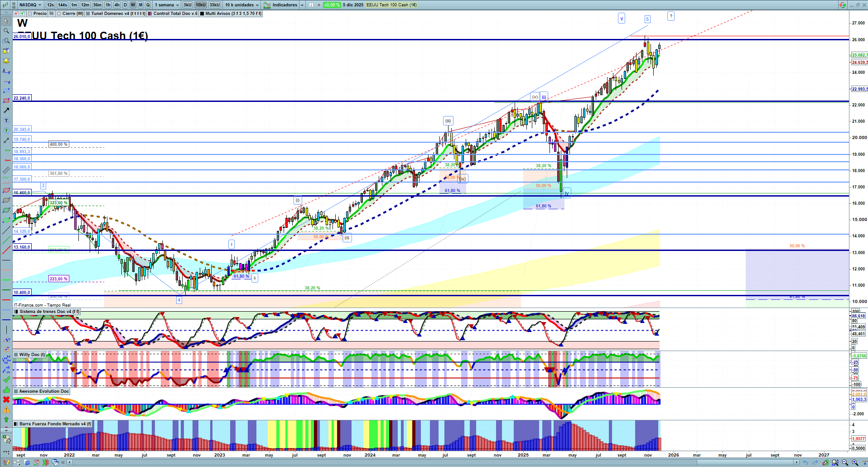Switch to the 4h timeframe
This screenshot has width=868, height=467.
[117, 5]
